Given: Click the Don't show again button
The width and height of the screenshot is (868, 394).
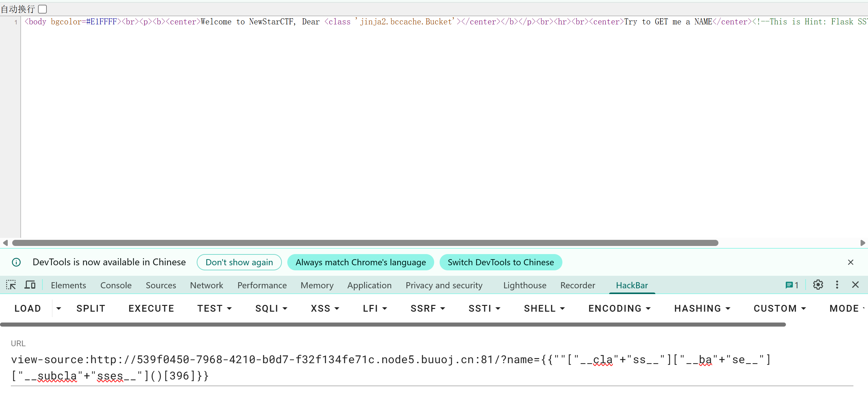Looking at the screenshot, I should tap(239, 262).
